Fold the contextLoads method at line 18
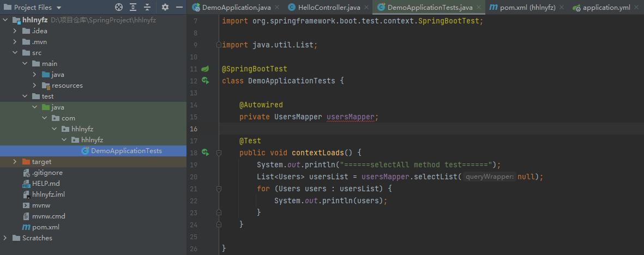 click(218, 153)
